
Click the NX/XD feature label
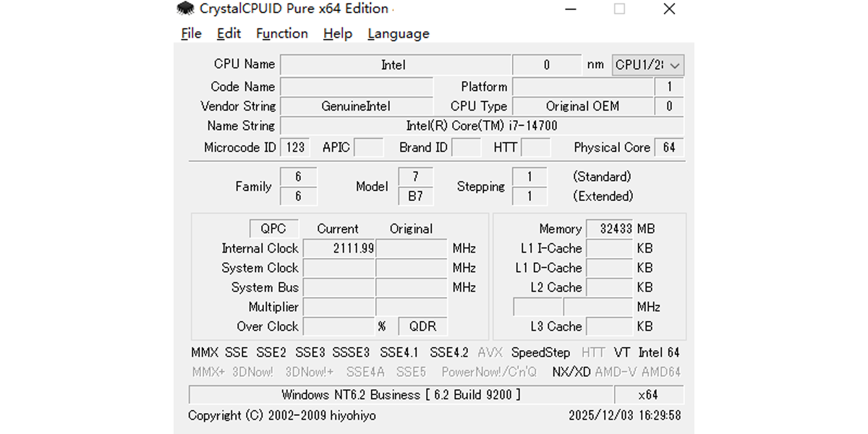click(x=571, y=373)
